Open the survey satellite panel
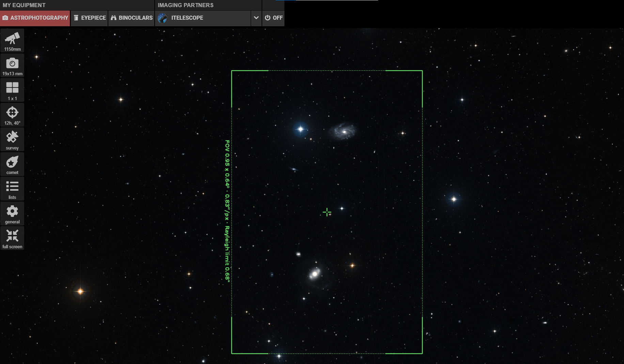This screenshot has height=364, width=624. 12,140
